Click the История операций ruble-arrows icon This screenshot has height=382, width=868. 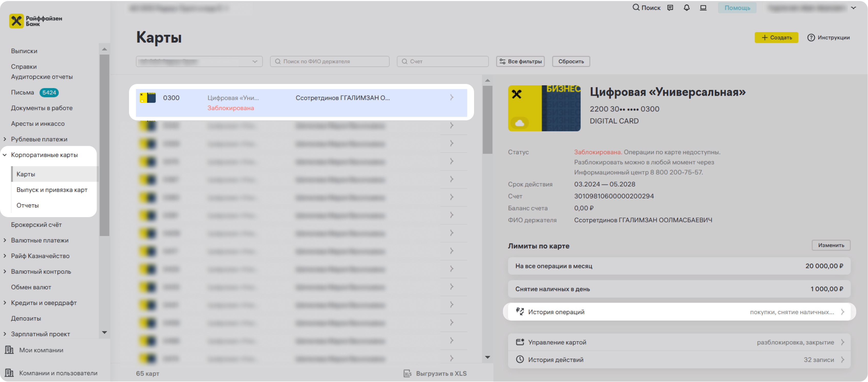[520, 311]
